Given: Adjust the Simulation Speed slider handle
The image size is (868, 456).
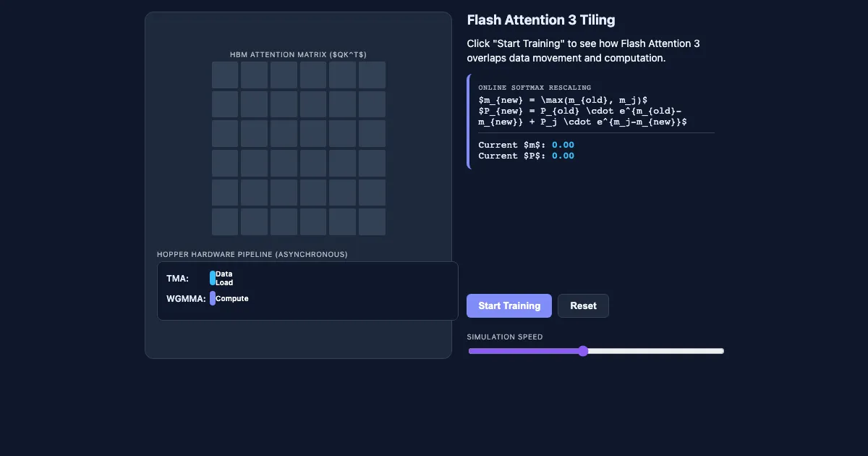Looking at the screenshot, I should 583,351.
